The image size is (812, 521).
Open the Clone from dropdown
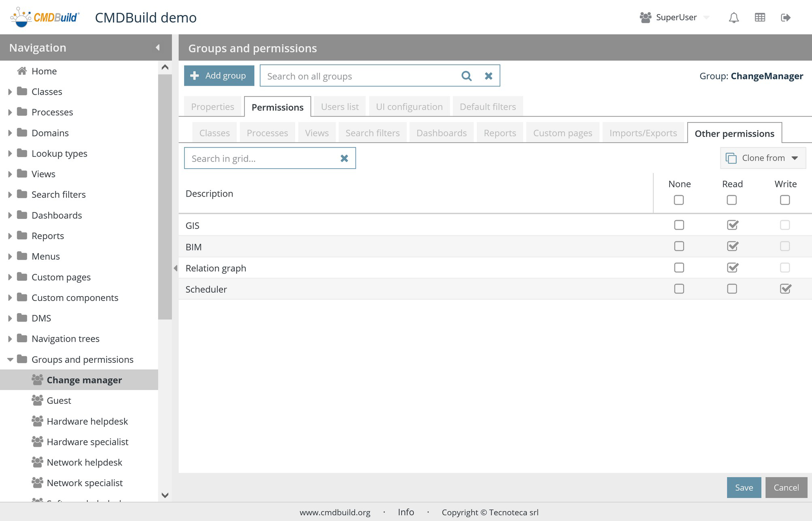click(763, 158)
